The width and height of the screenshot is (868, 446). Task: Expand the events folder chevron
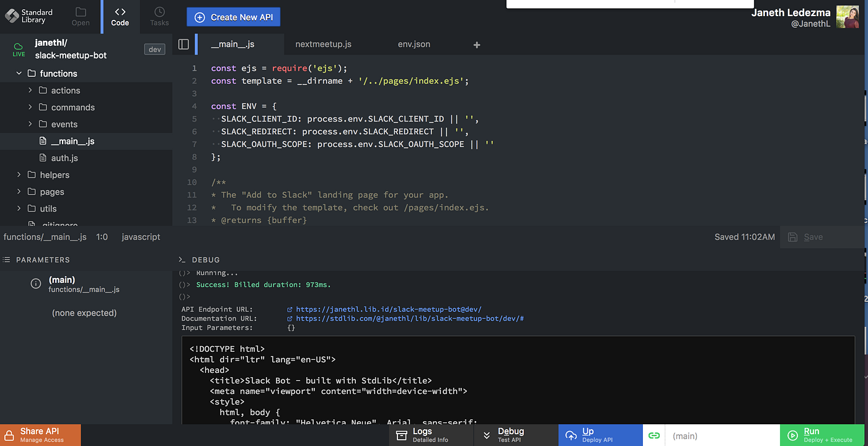(x=30, y=124)
